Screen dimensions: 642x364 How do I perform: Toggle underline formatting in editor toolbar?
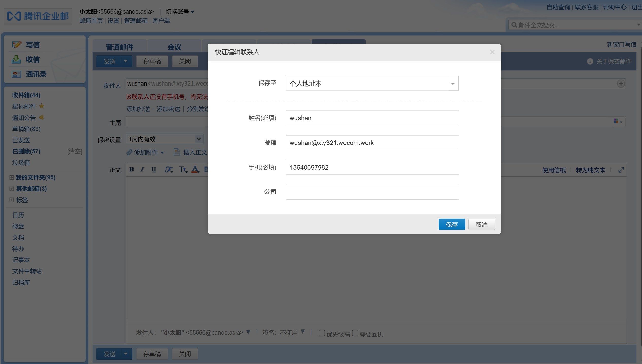pyautogui.click(x=154, y=169)
